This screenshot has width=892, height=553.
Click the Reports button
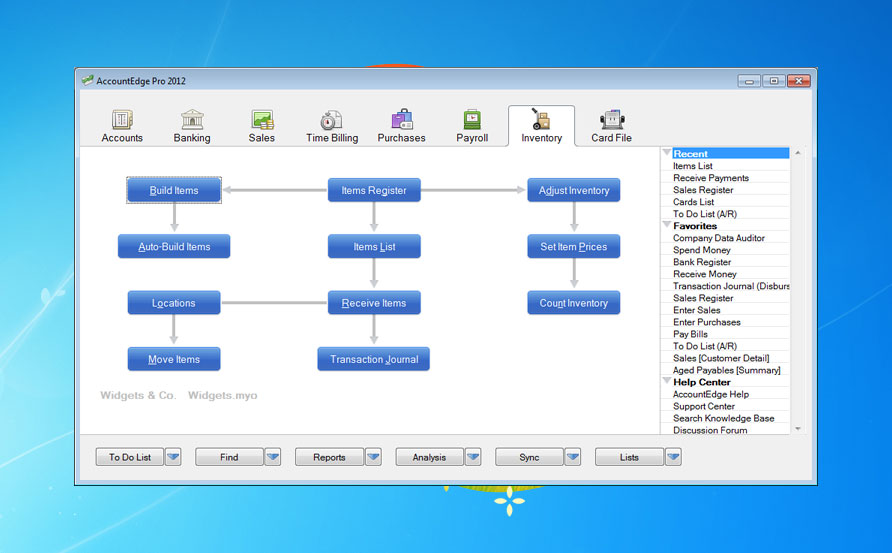pos(329,457)
